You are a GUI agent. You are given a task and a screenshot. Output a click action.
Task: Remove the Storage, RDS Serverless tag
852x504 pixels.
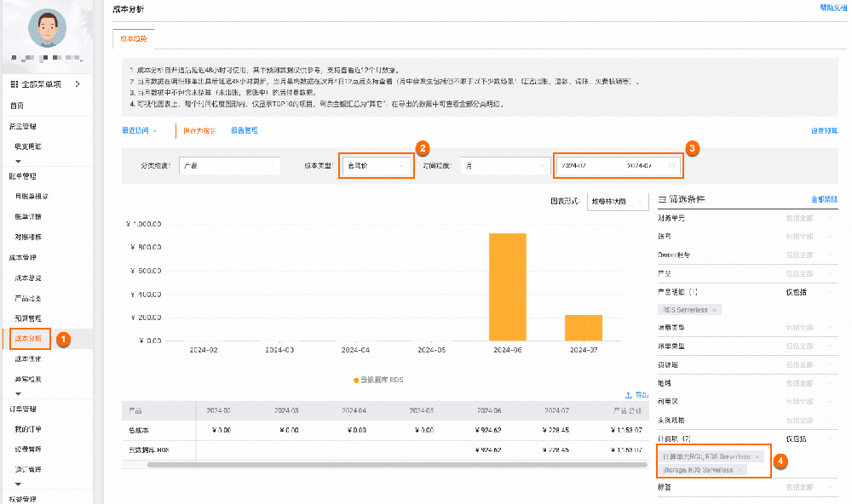[740, 470]
